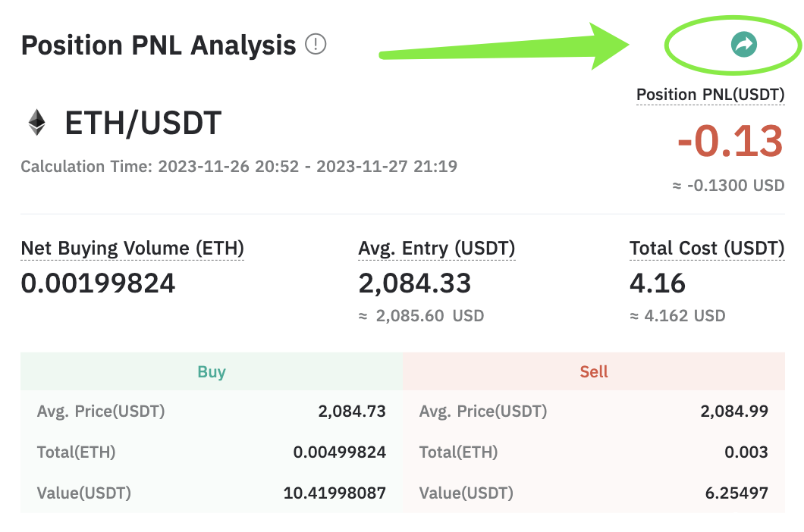The height and width of the screenshot is (532, 804).
Task: Click the Net Buying Volume (ETH) label
Action: pyautogui.click(x=132, y=249)
